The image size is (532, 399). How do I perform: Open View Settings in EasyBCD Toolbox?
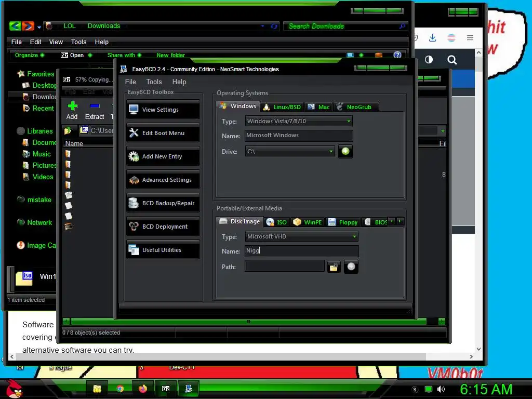(x=163, y=110)
